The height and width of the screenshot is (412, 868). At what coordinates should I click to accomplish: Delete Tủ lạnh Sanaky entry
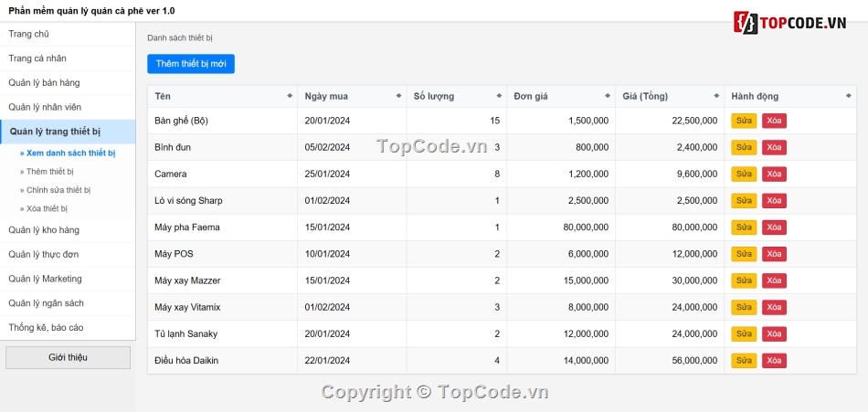(x=774, y=334)
